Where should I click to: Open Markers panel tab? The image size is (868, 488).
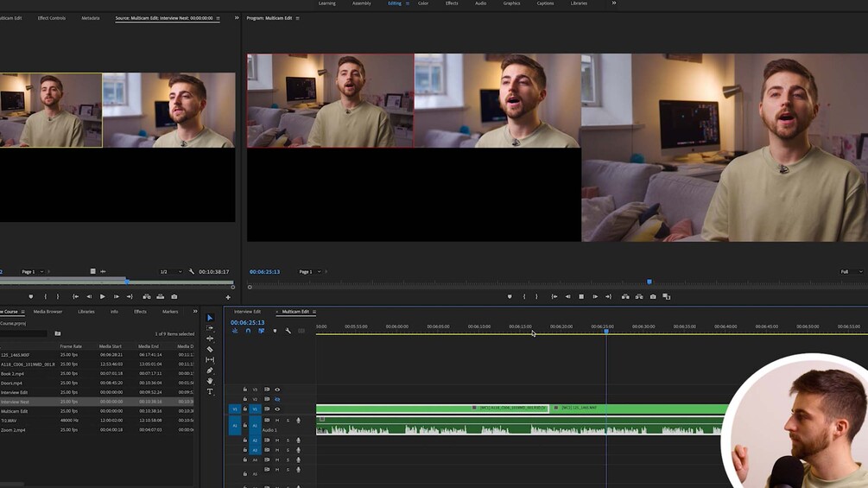[x=170, y=312]
